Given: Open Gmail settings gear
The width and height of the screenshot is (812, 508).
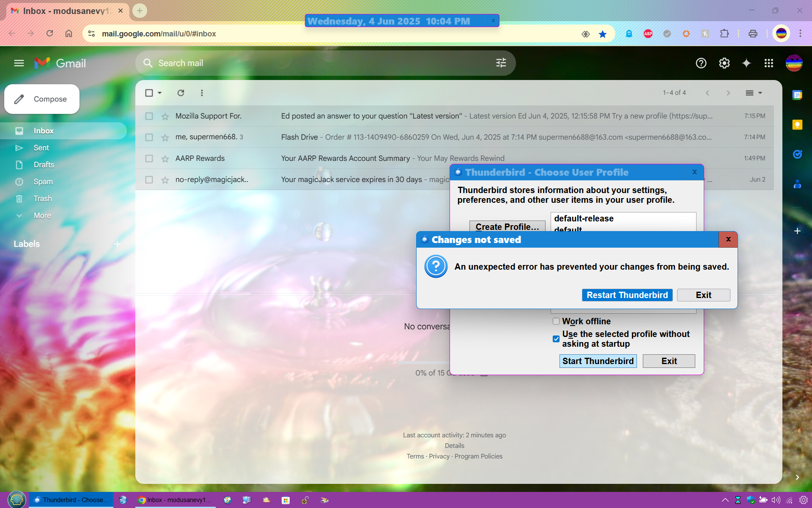Looking at the screenshot, I should point(724,63).
